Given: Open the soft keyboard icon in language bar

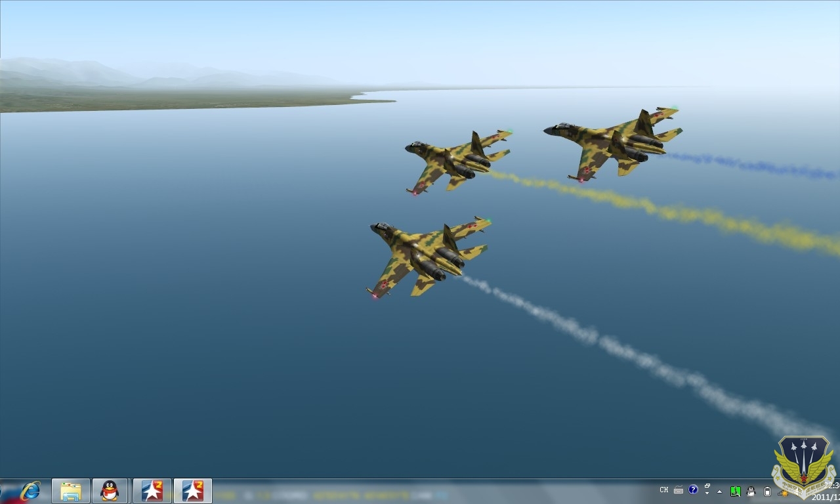Looking at the screenshot, I should click(679, 490).
